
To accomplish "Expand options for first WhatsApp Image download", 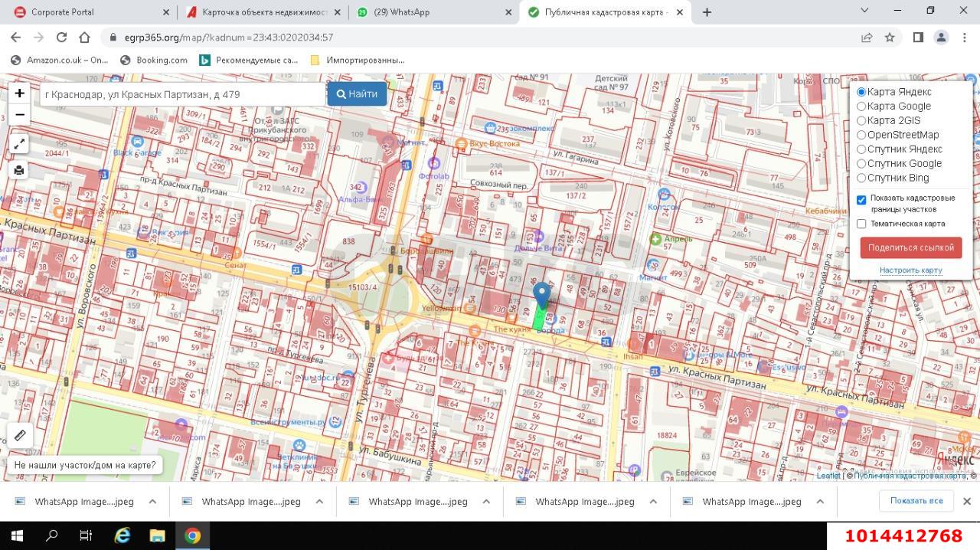I will click(x=152, y=502).
